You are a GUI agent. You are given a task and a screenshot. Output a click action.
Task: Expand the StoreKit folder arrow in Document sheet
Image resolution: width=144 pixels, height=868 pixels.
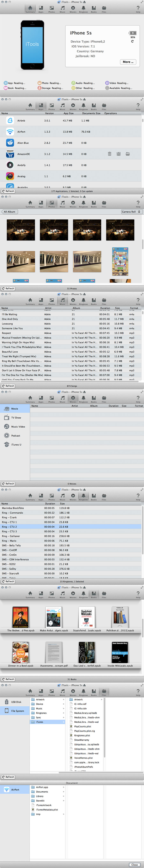point(63,801)
